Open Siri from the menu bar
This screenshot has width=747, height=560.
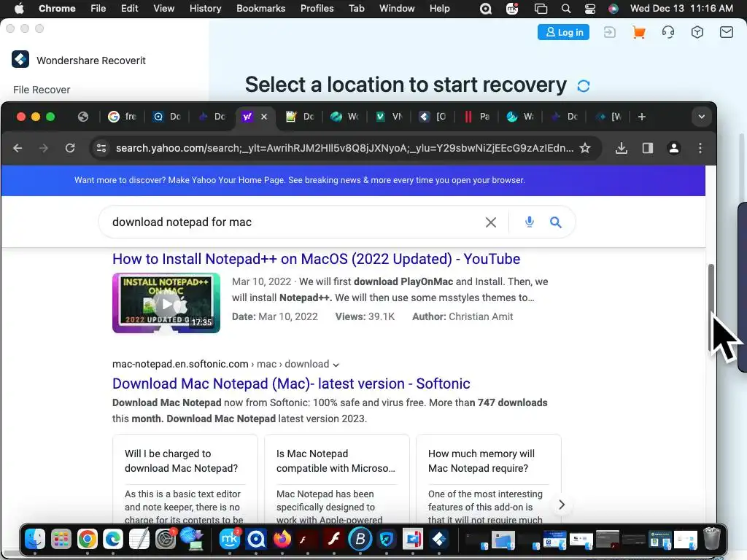point(613,9)
